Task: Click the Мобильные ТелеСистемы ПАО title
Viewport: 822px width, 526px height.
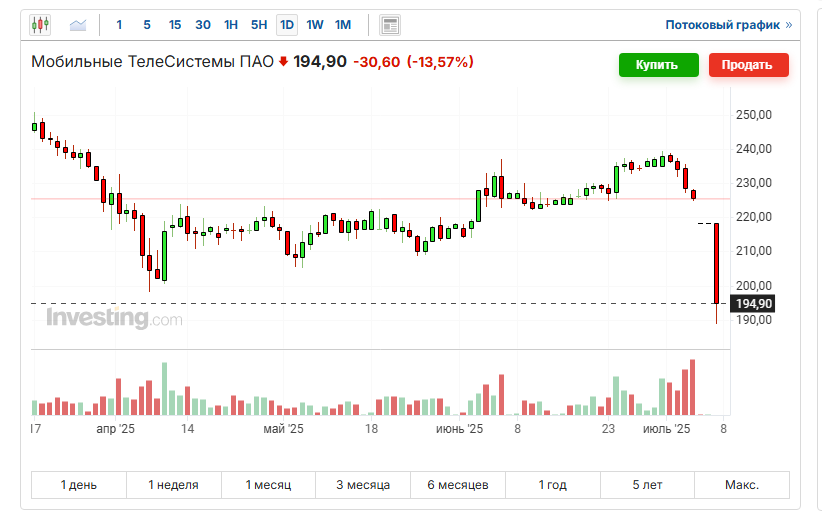Action: pyautogui.click(x=152, y=62)
